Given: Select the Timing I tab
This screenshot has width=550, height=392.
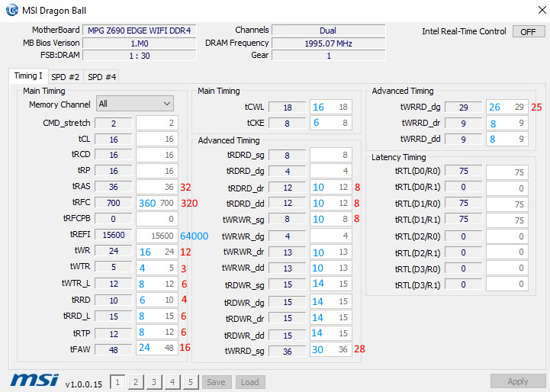Looking at the screenshot, I should click(28, 76).
